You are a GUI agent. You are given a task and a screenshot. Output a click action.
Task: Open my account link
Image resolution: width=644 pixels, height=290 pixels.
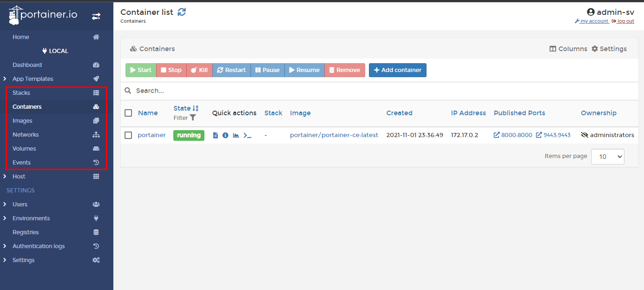pyautogui.click(x=591, y=21)
